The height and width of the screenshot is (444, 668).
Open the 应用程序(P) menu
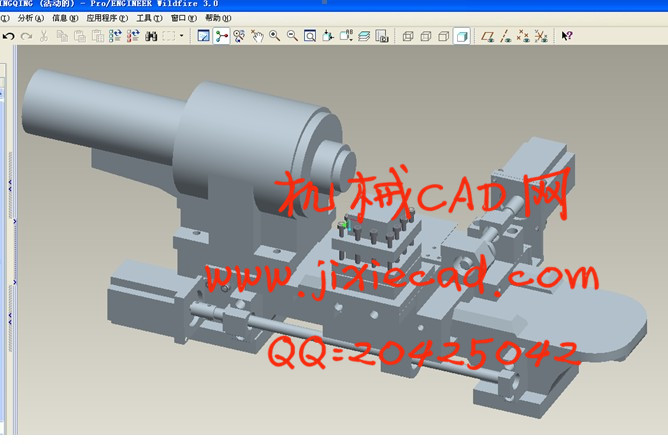[107, 18]
